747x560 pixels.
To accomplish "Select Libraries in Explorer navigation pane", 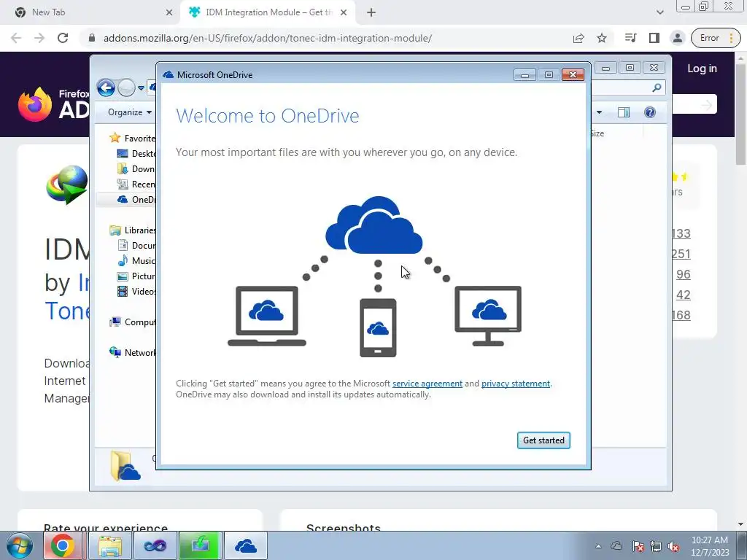I will 132,230.
